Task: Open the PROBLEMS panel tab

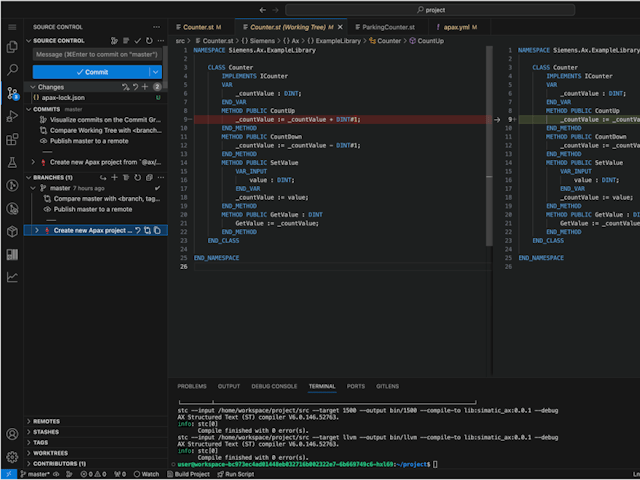Action: [x=192, y=386]
